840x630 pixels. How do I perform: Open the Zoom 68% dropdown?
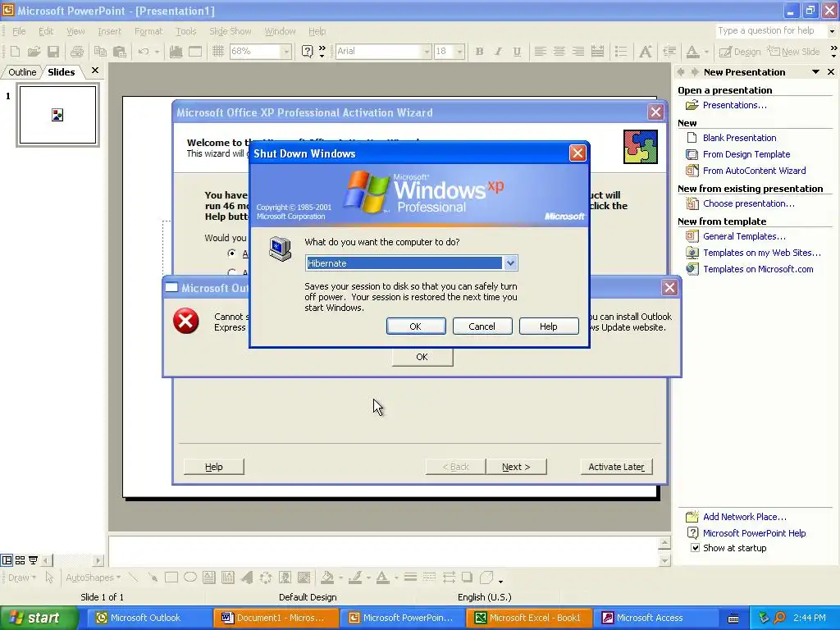point(285,52)
